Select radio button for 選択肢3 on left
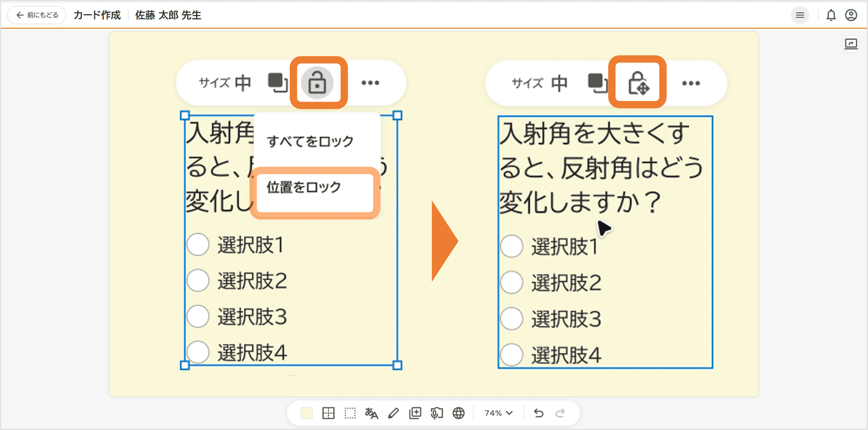 tap(198, 317)
